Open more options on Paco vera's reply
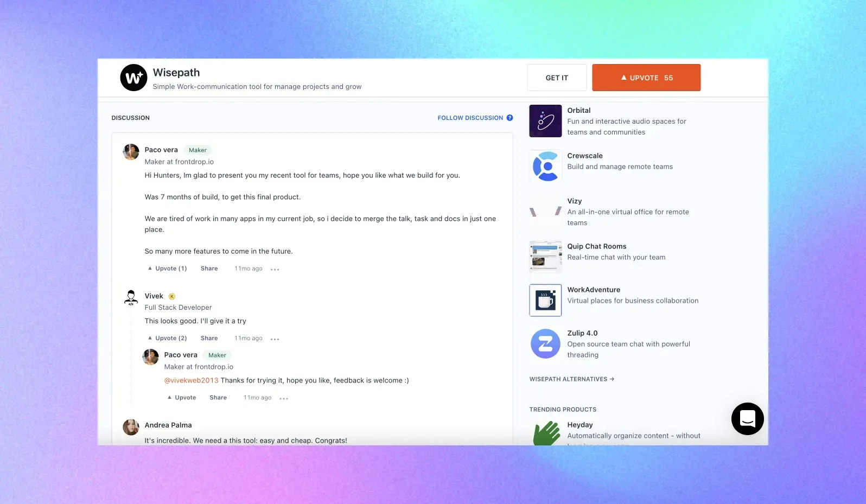The image size is (866, 504). (284, 398)
